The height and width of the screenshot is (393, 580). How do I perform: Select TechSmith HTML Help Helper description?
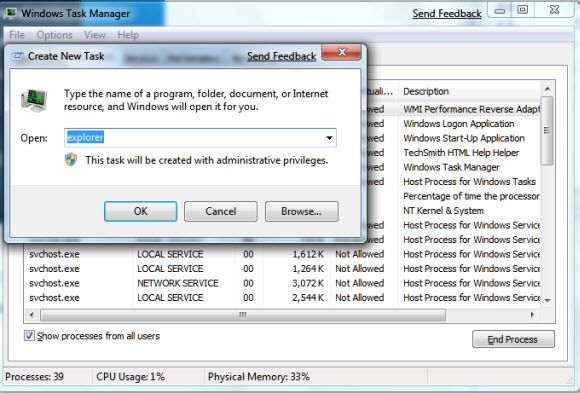(461, 152)
